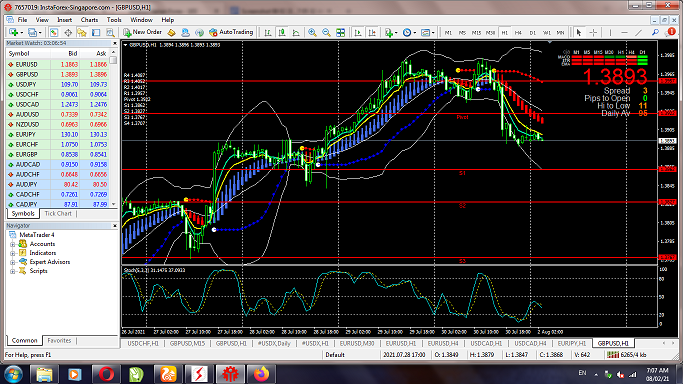Click the search magnifier icon
Image resolution: width=683 pixels, height=384 pixels.
[x=655, y=32]
